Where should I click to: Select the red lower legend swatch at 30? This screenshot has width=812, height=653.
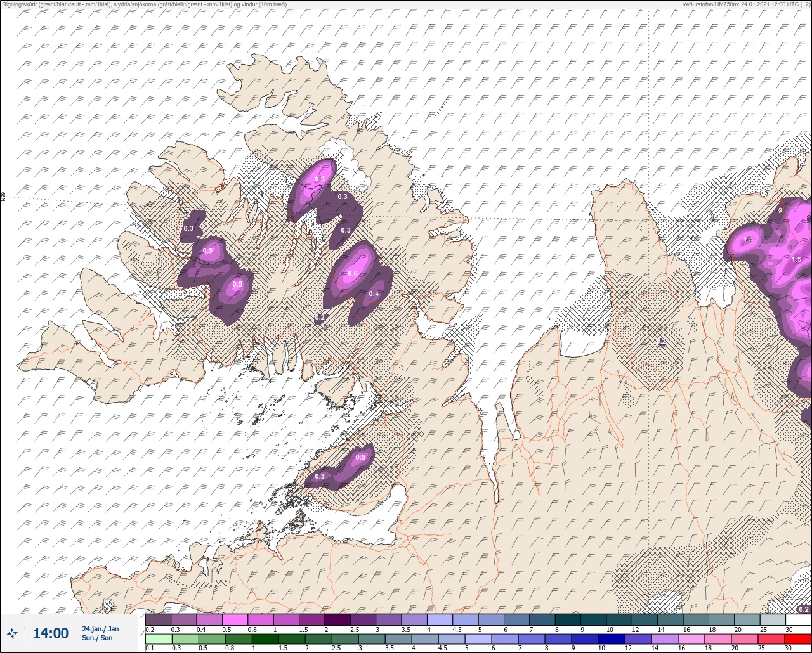coord(798,638)
